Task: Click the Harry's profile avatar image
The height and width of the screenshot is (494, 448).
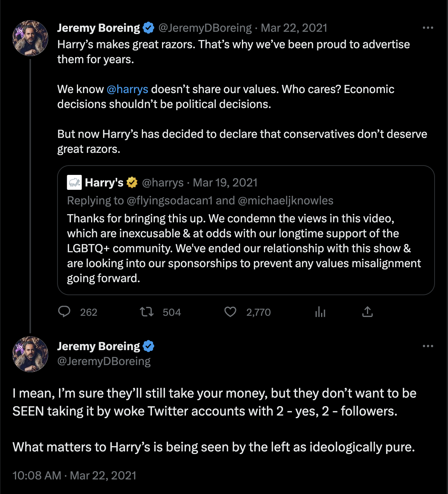Action: click(74, 183)
